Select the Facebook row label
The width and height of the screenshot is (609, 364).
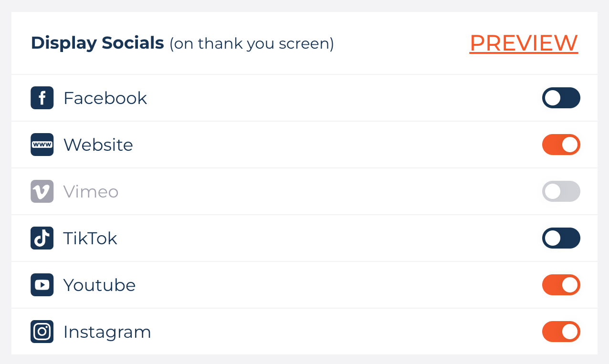(105, 98)
